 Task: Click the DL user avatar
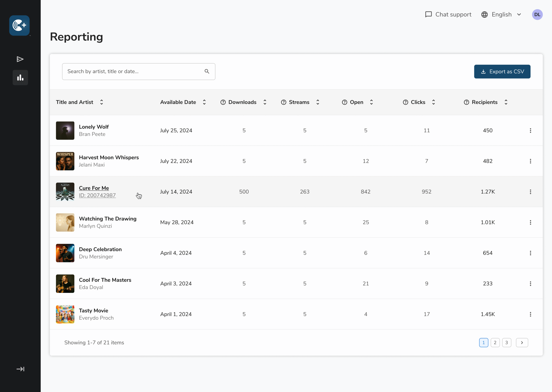tap(537, 15)
